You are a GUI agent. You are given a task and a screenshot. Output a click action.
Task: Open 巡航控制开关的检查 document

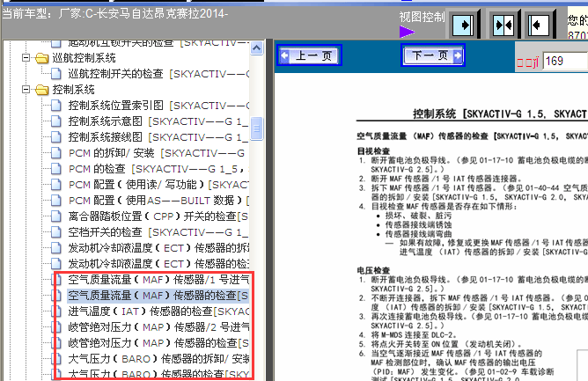pyautogui.click(x=158, y=74)
